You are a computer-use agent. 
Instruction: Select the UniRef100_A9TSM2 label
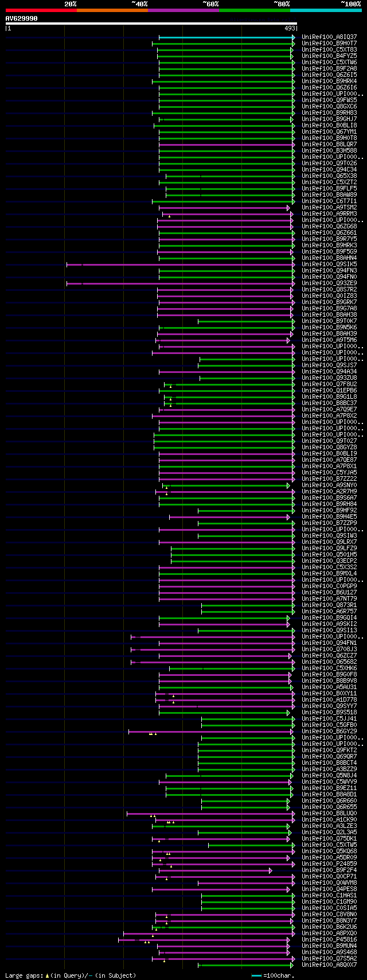pos(329,208)
